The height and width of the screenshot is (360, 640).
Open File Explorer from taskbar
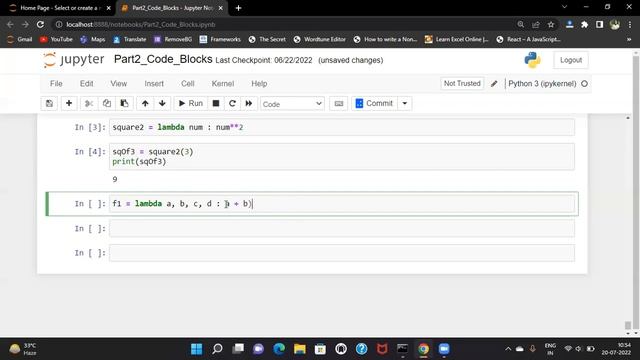pos(300,349)
